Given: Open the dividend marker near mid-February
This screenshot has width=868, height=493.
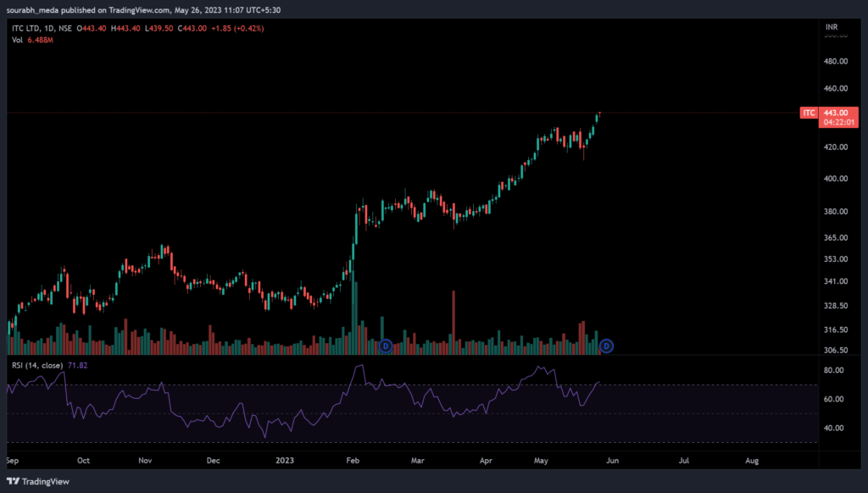Looking at the screenshot, I should [x=386, y=346].
